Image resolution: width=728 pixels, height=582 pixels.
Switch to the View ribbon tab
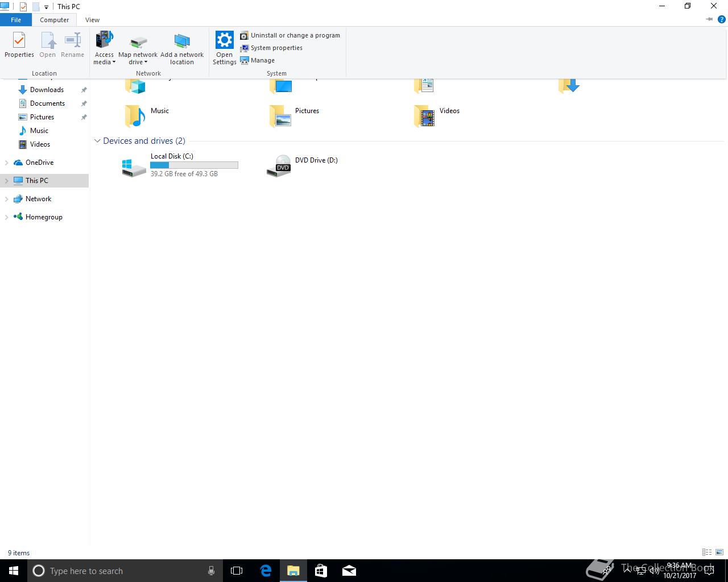92,20
